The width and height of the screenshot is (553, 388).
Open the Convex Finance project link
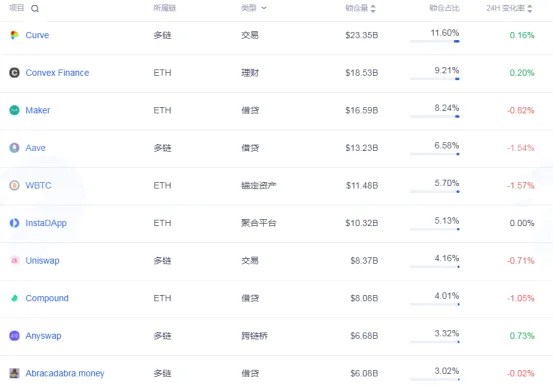coord(57,73)
